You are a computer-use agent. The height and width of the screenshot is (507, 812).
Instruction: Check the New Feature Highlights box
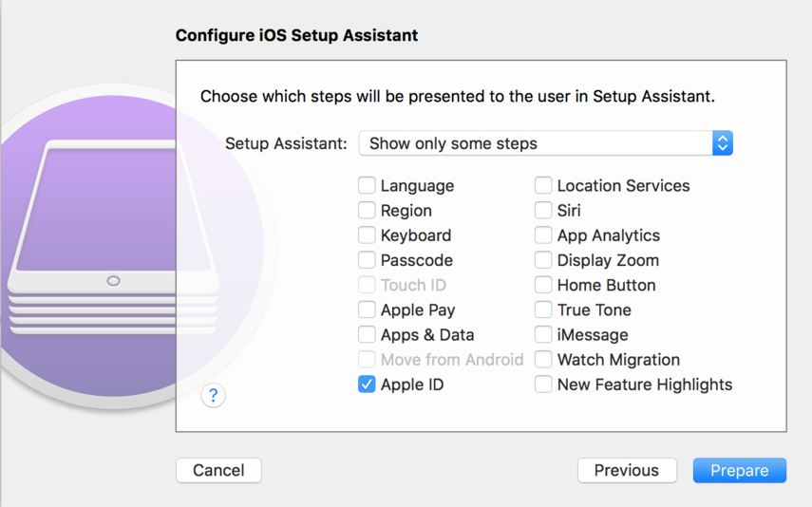tap(543, 385)
